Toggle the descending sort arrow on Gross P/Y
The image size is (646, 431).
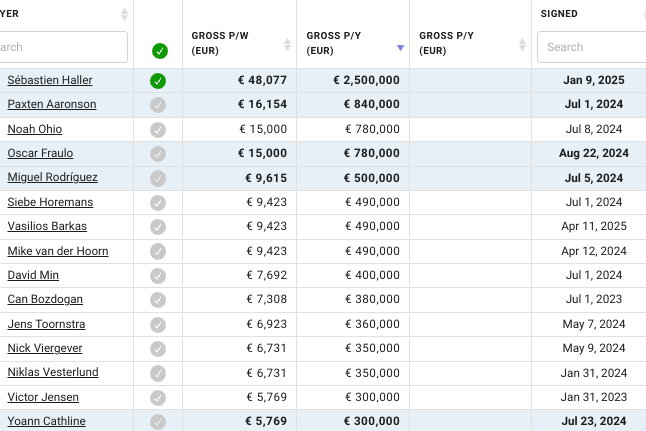400,48
